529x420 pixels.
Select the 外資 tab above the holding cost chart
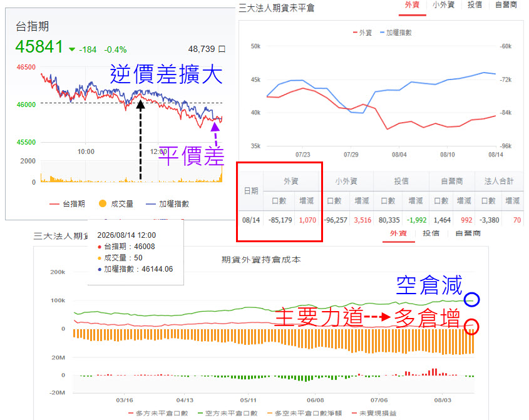point(398,233)
